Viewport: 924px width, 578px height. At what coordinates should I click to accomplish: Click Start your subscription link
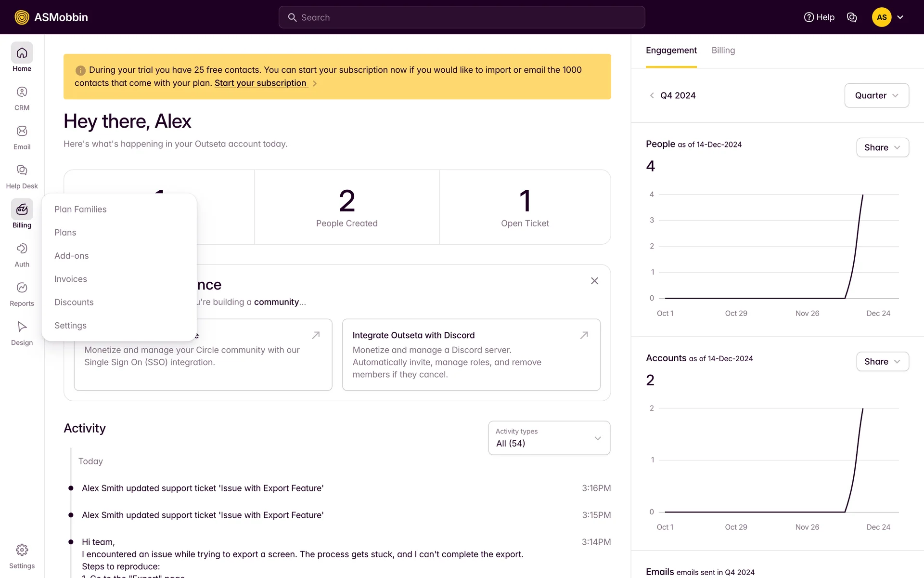pos(260,83)
